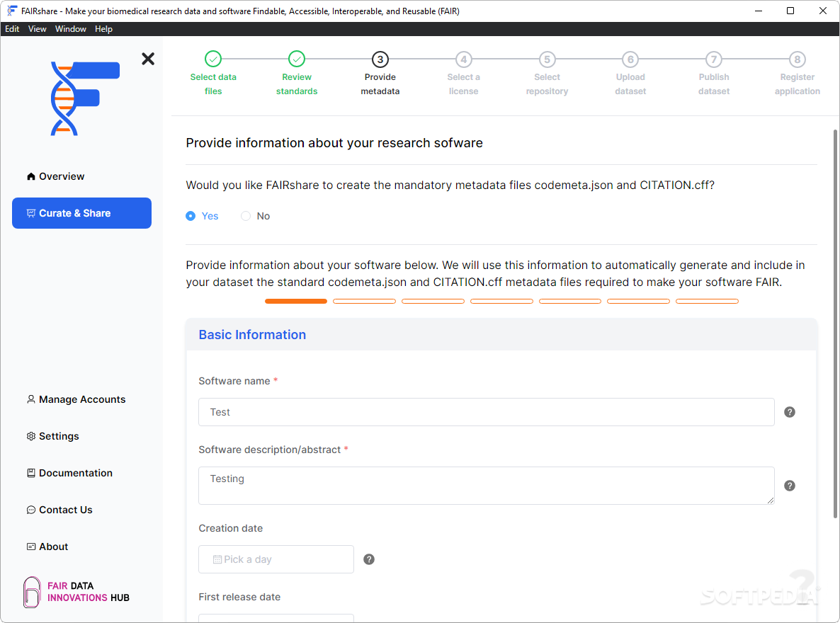Click the calendar icon in Creation date
This screenshot has height=623, width=840.
pyautogui.click(x=217, y=559)
